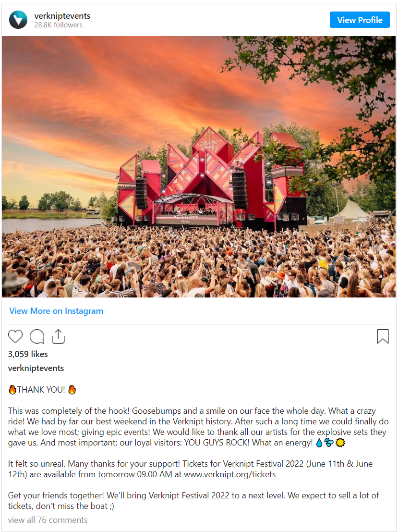
Task: Click the fire emoji after THANK YOU
Action: click(72, 390)
